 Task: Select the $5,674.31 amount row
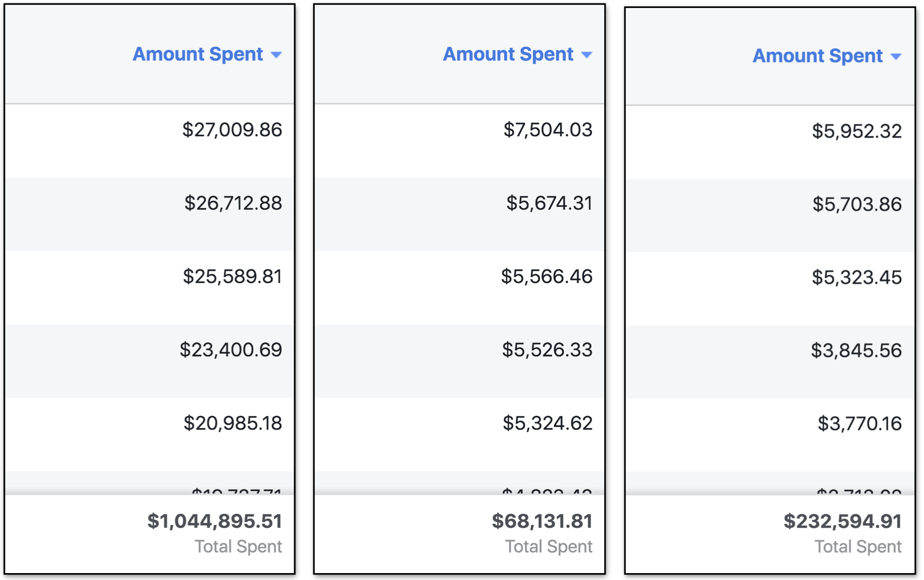pos(549,203)
